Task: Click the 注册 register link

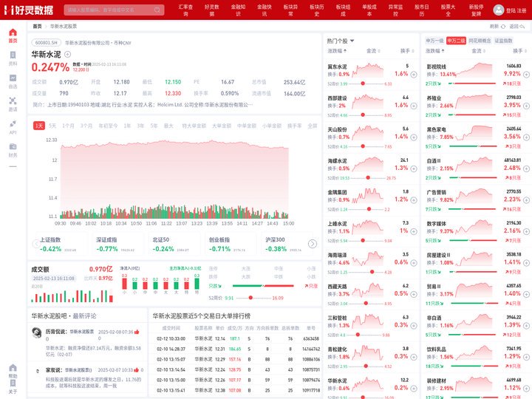Action: click(x=522, y=11)
